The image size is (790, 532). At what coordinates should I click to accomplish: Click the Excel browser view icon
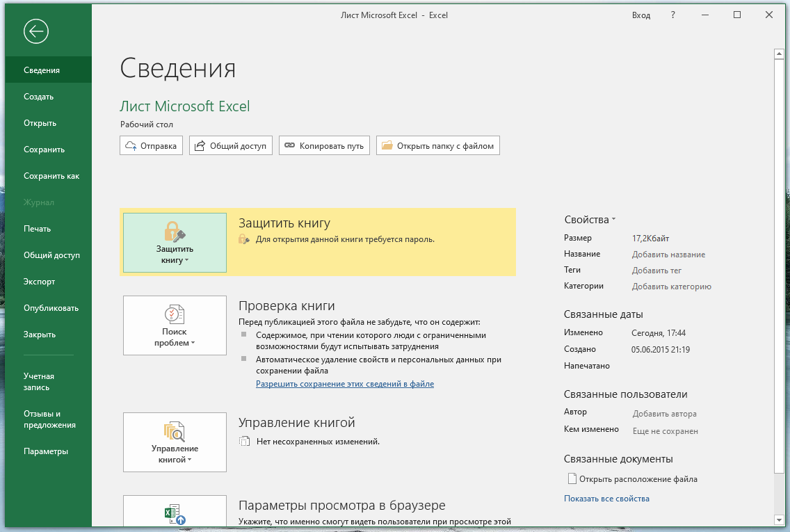(x=175, y=514)
